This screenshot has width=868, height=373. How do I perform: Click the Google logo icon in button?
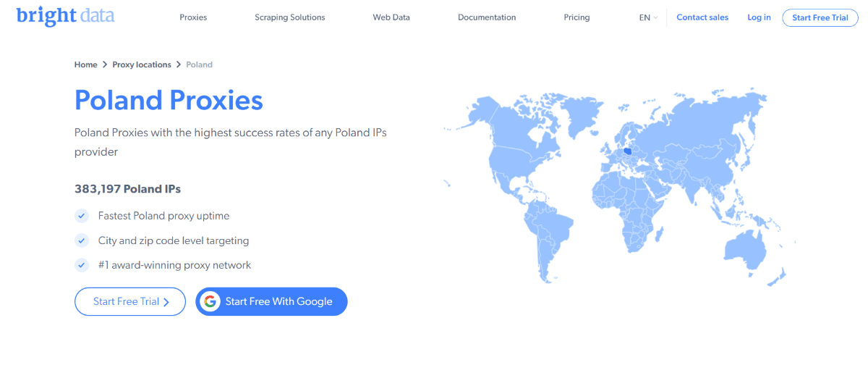(x=210, y=302)
